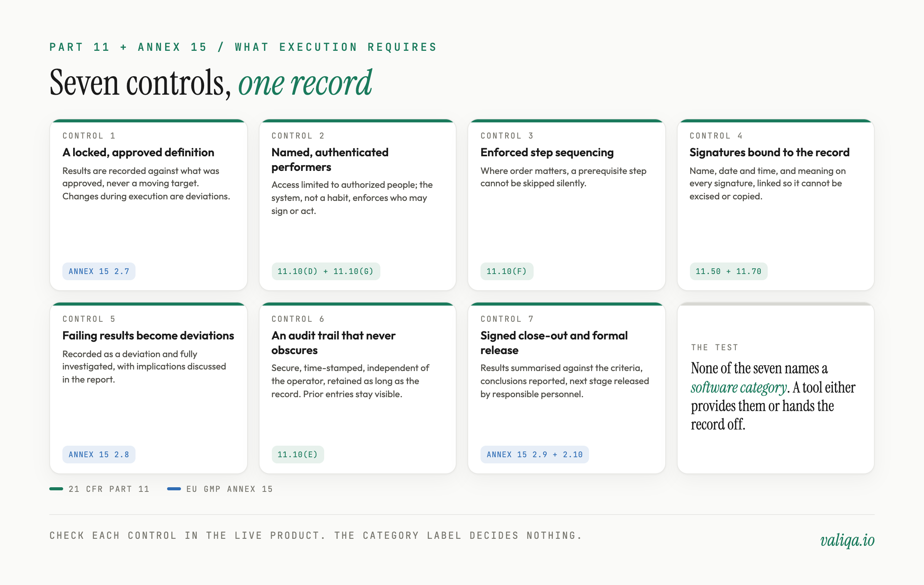Click text 'Name, date and time, and meaning'
The width and height of the screenshot is (924, 585).
click(762, 171)
